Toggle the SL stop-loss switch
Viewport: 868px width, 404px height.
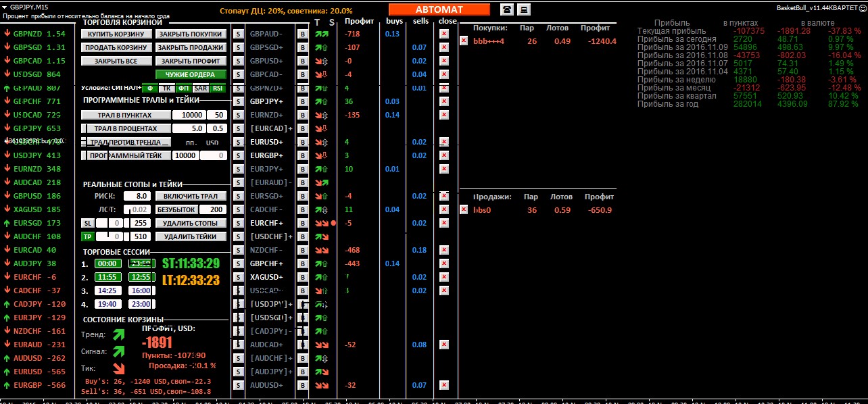pos(87,223)
